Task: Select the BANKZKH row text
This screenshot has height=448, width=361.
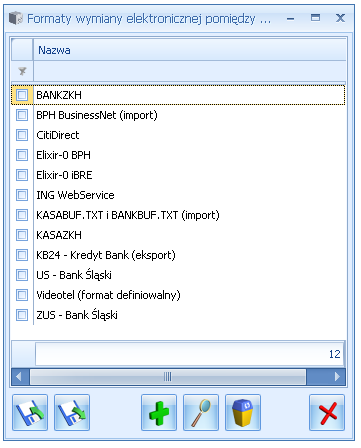Action: pos(59,95)
